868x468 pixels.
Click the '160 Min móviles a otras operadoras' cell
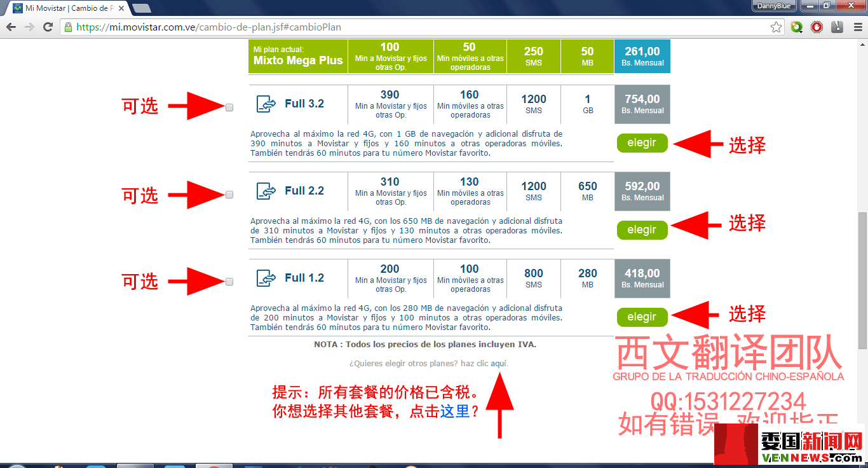pos(470,104)
